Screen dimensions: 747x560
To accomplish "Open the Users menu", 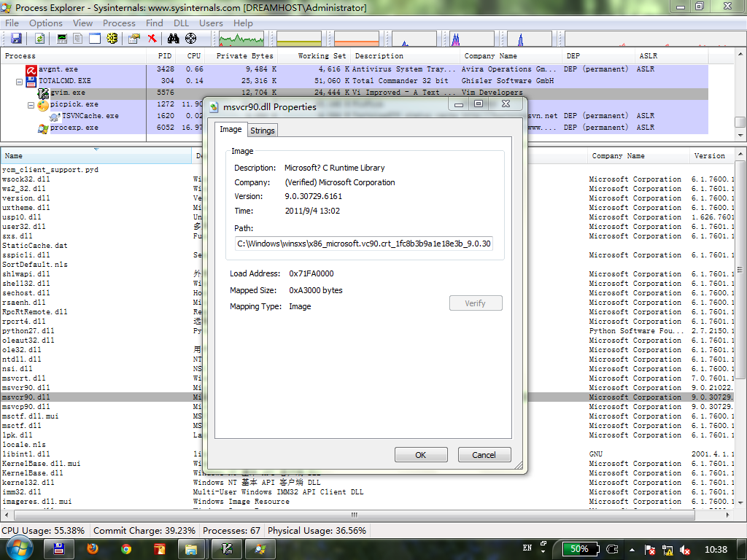I will tap(211, 23).
